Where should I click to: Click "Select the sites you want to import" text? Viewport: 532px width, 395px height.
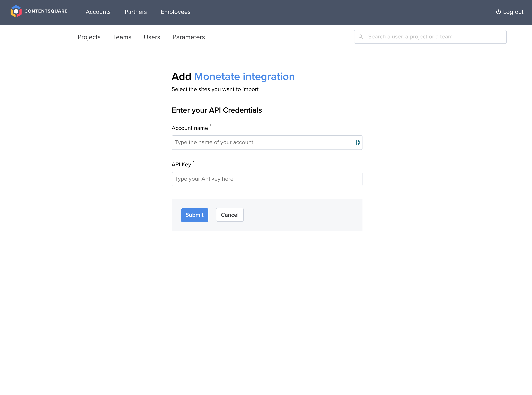pyautogui.click(x=215, y=89)
